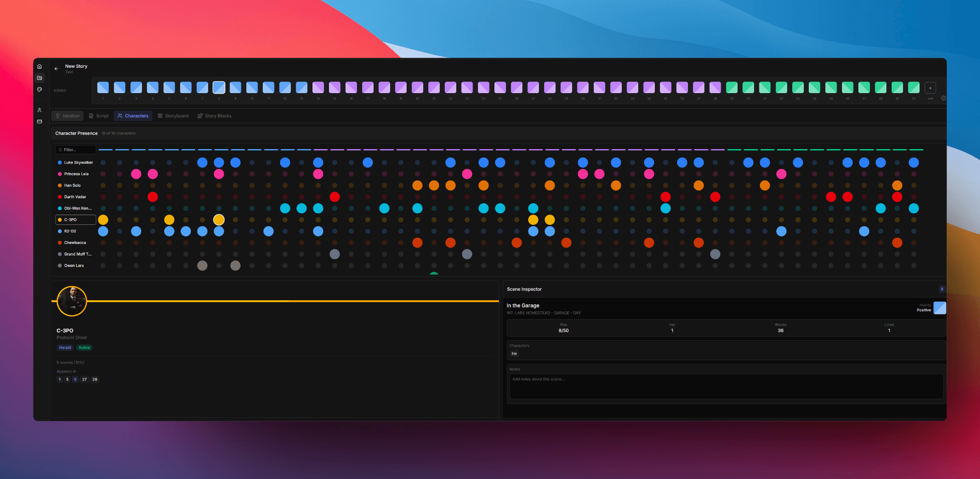
Task: Click the back arrow next to New Story
Action: (56, 68)
